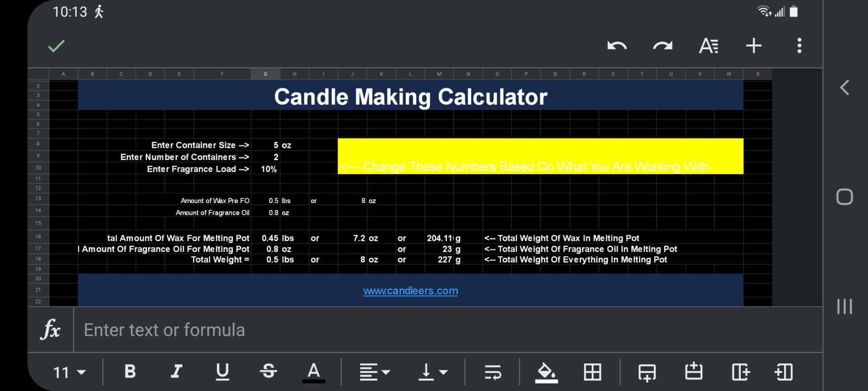Toggle italic formatting
The width and height of the screenshot is (868, 391).
click(x=176, y=372)
